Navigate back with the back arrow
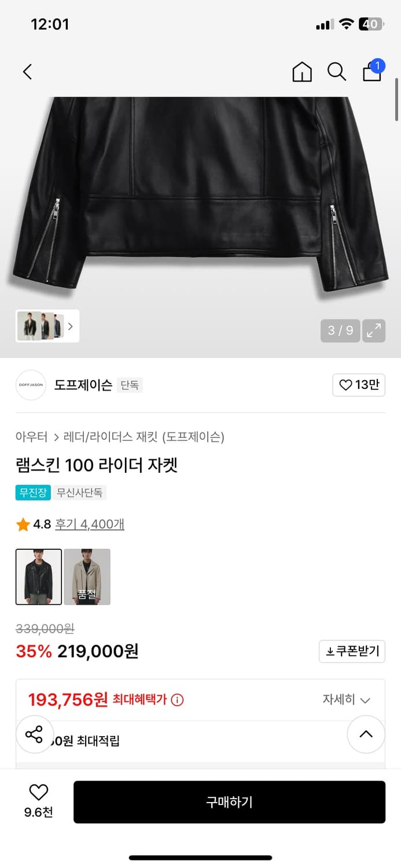This screenshot has width=401, height=868. point(26,71)
